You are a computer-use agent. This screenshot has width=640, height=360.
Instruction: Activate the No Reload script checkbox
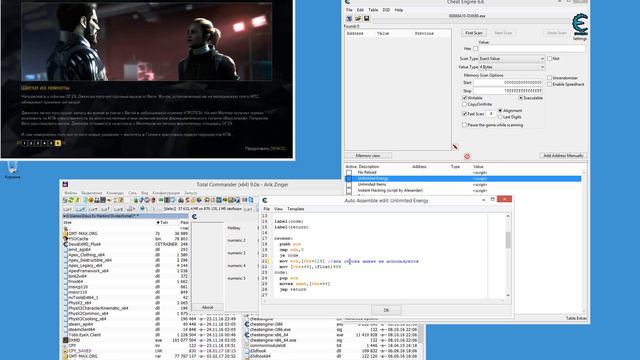pyautogui.click(x=349, y=173)
